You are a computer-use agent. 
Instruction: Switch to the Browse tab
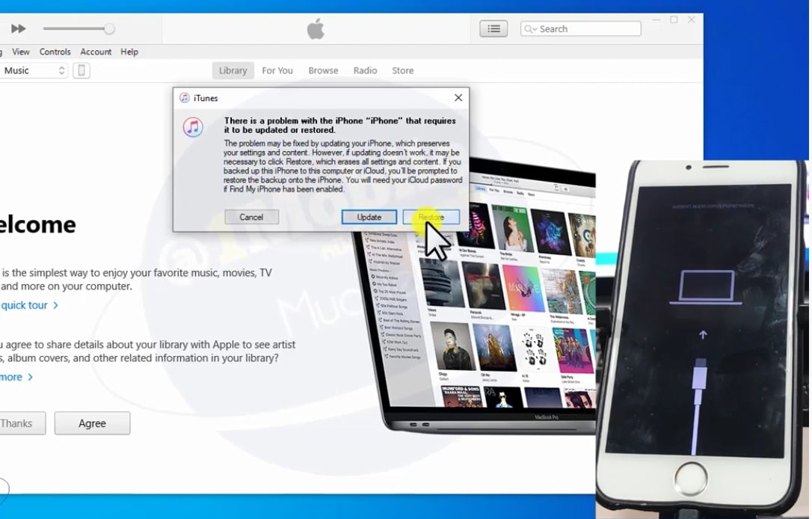323,70
